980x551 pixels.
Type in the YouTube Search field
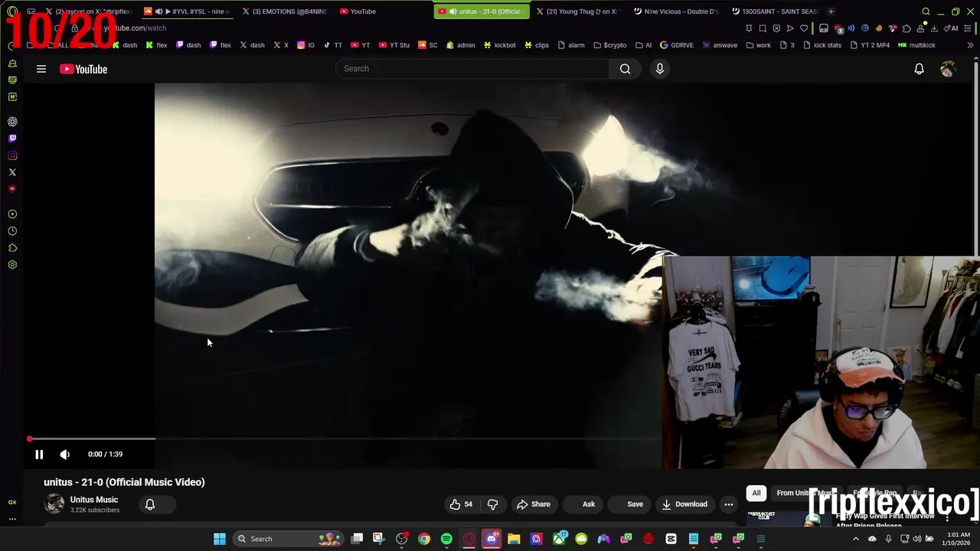pyautogui.click(x=472, y=69)
